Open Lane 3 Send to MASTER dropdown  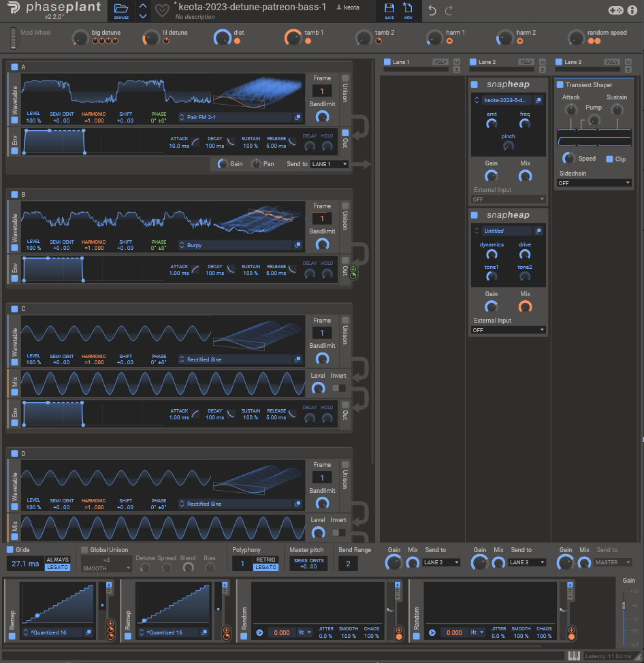(613, 562)
